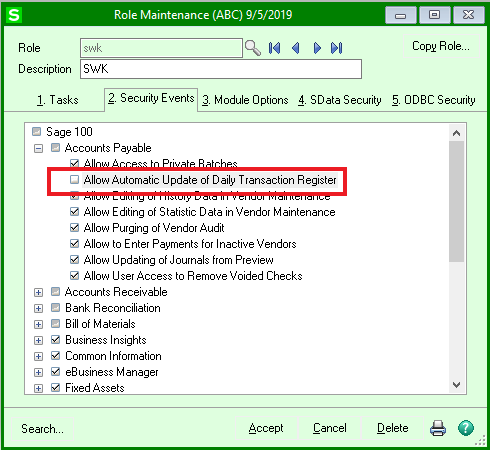Jump to the first role record
This screenshot has width=490, height=450.
(x=274, y=48)
